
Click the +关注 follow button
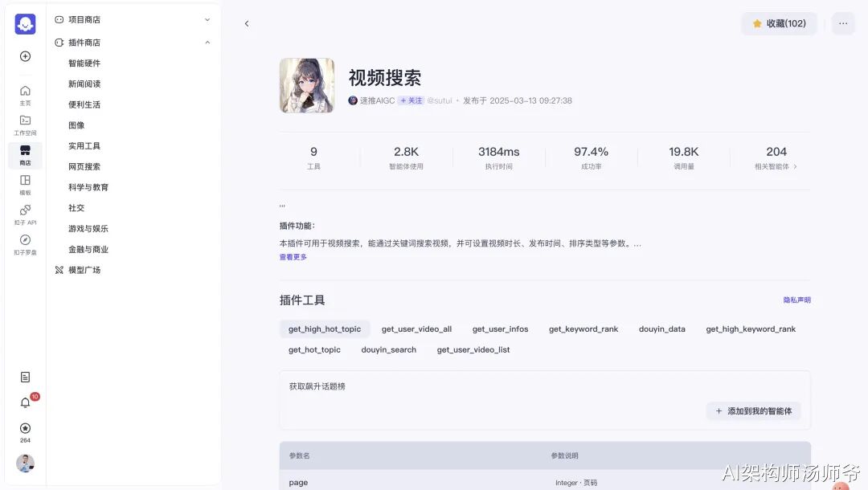click(411, 100)
